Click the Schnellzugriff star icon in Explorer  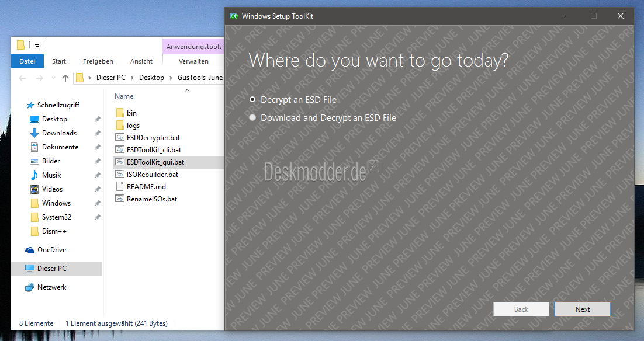30,105
